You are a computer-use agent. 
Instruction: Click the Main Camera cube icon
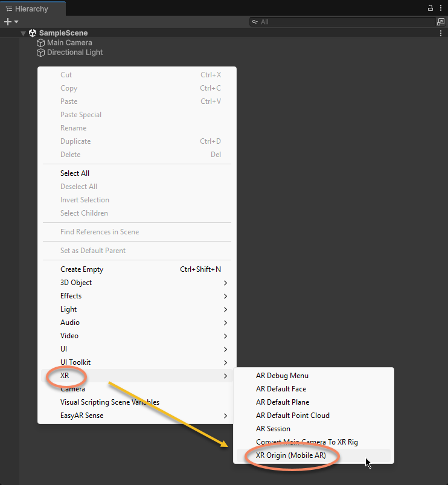coord(41,43)
